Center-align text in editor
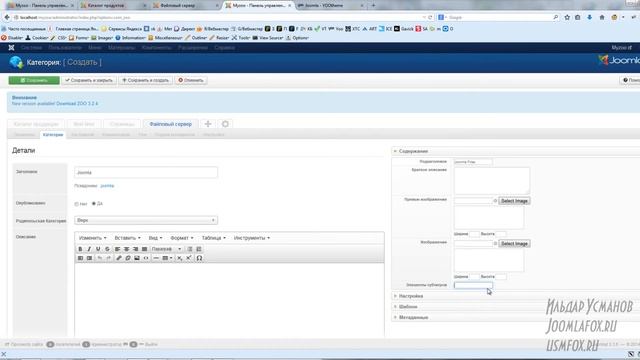 pos(127,249)
